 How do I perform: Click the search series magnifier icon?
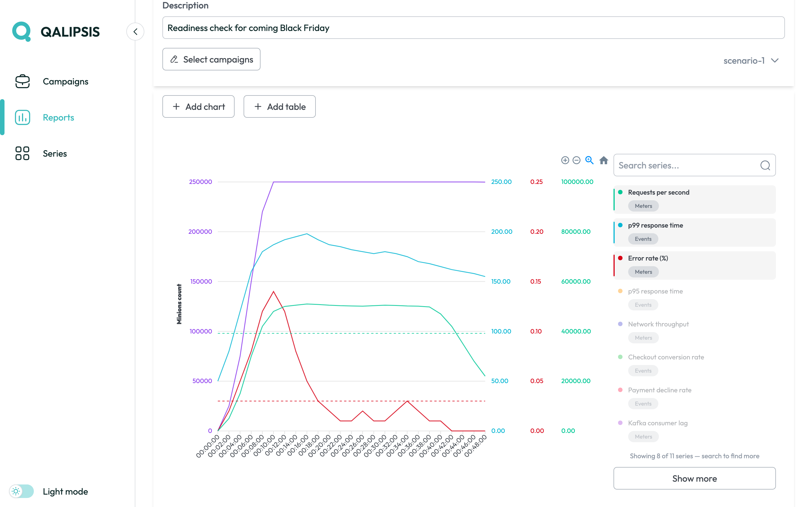point(765,165)
